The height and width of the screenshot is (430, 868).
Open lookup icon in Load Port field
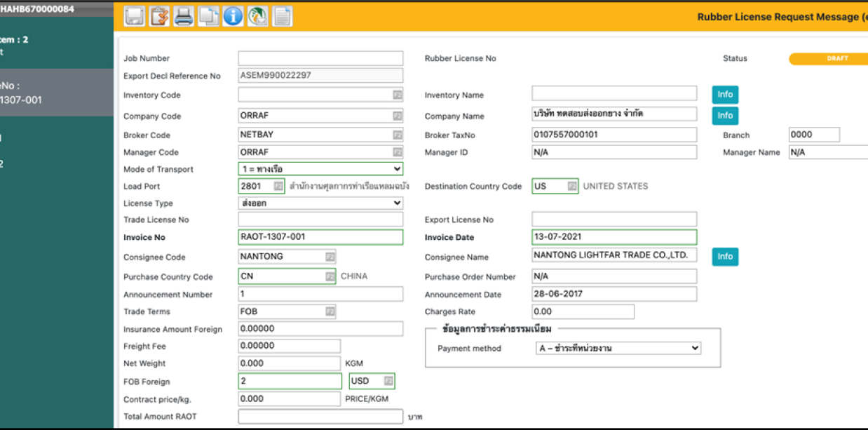[x=278, y=187]
